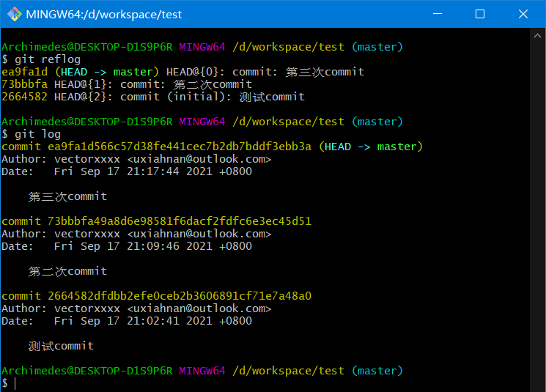
Task: Click the commit message 第二次commit in git log
Action: click(67, 272)
